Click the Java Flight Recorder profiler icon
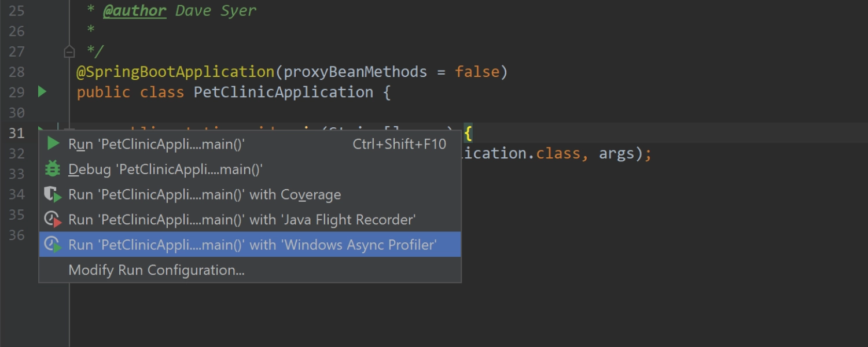 point(53,220)
